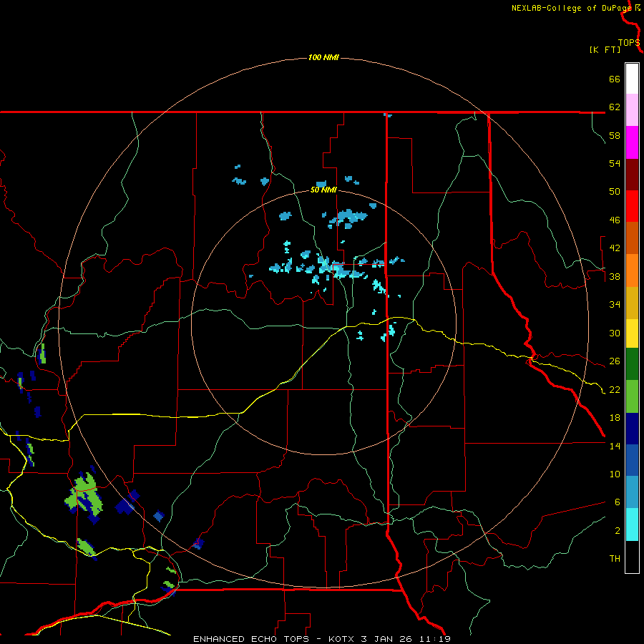This screenshot has width=644, height=644.
Task: Click the light pink legend swatch
Action: pos(632,110)
